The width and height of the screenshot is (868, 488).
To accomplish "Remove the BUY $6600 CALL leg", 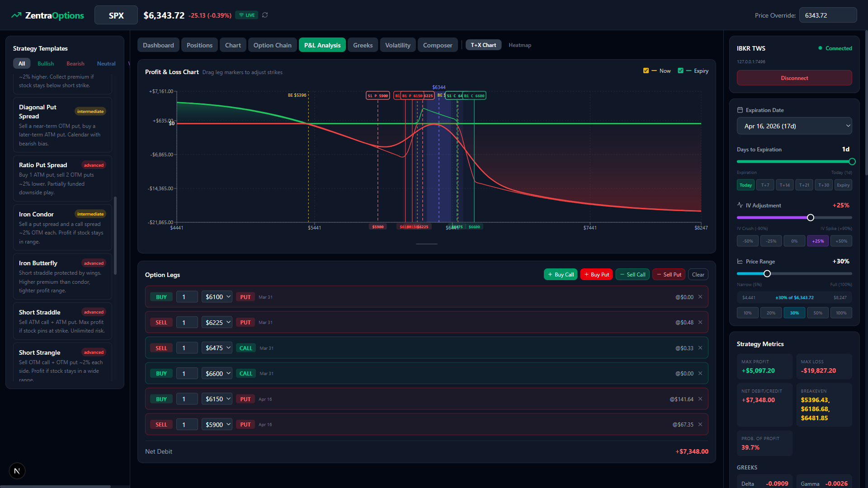I will [700, 373].
